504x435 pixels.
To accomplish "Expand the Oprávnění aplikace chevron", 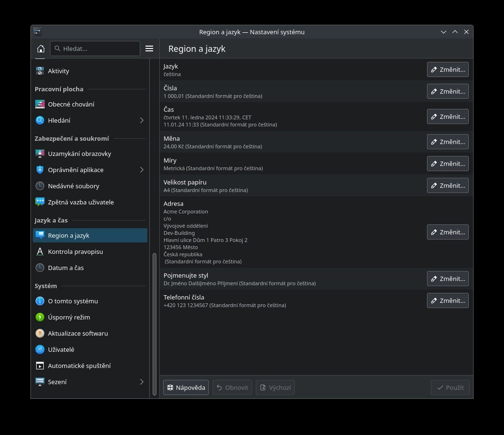I will click(142, 170).
